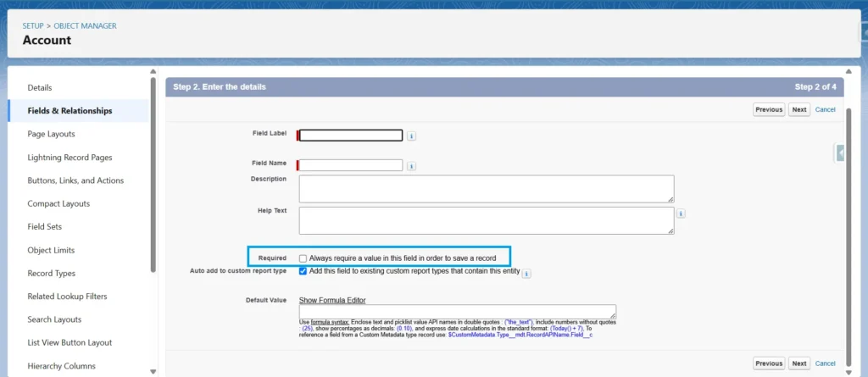Click into the Field Label input

(x=352, y=135)
